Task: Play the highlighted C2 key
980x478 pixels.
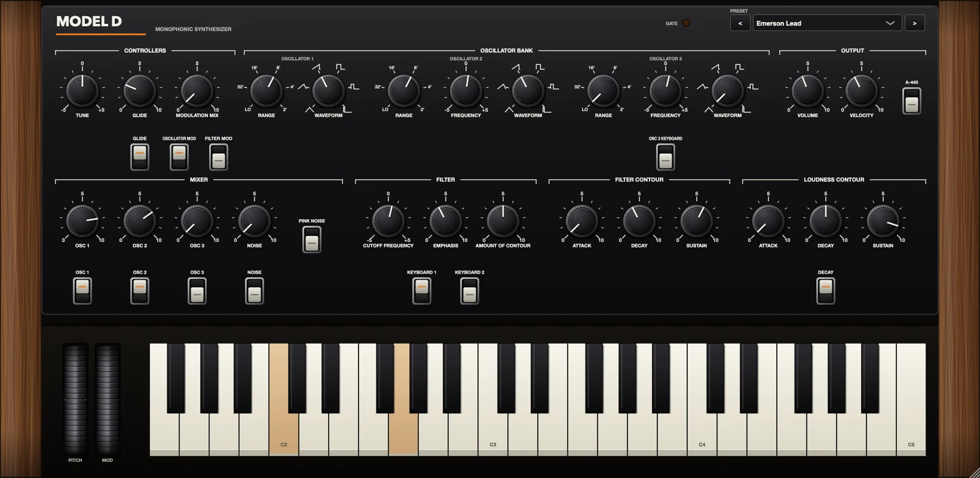Action: point(284,433)
